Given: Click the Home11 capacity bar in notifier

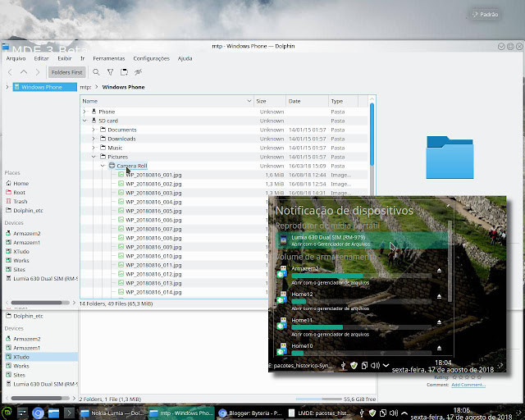Looking at the screenshot, I should click(361, 327).
